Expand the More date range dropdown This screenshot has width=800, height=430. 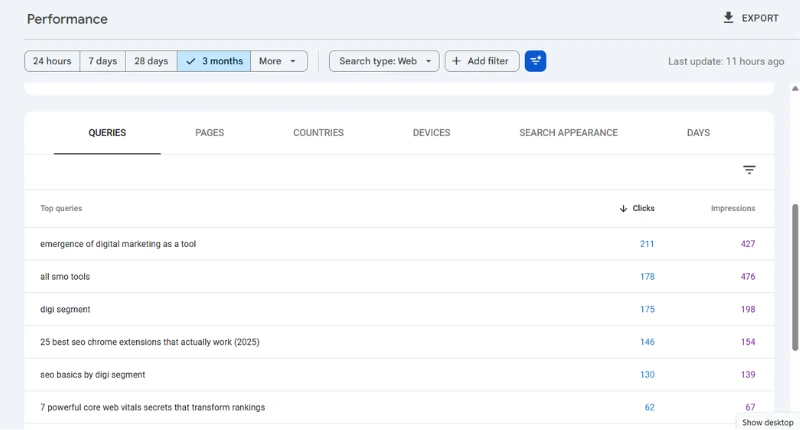pyautogui.click(x=277, y=61)
